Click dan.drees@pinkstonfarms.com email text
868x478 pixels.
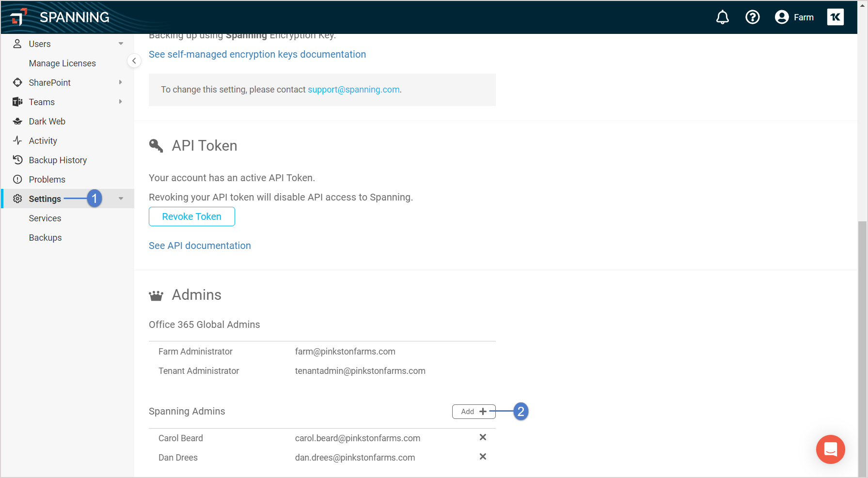[355, 458]
